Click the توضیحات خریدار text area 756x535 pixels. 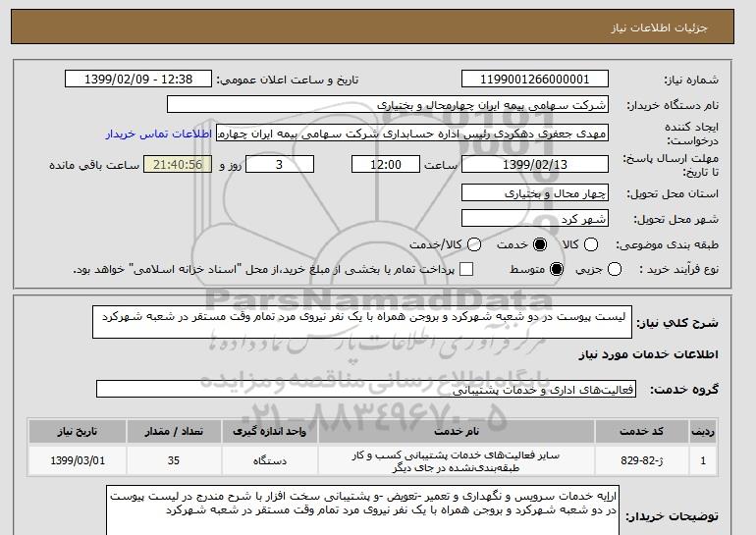point(362,510)
